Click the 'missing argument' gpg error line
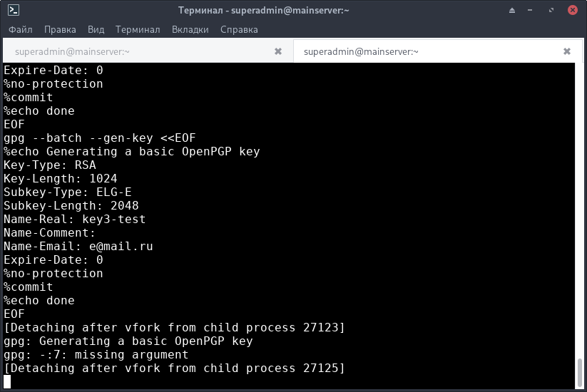This screenshot has height=392, width=587. click(x=96, y=355)
